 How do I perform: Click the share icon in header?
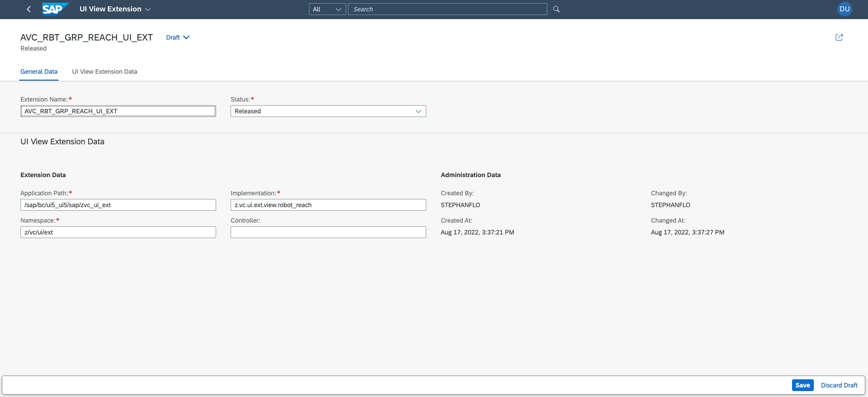click(x=839, y=37)
